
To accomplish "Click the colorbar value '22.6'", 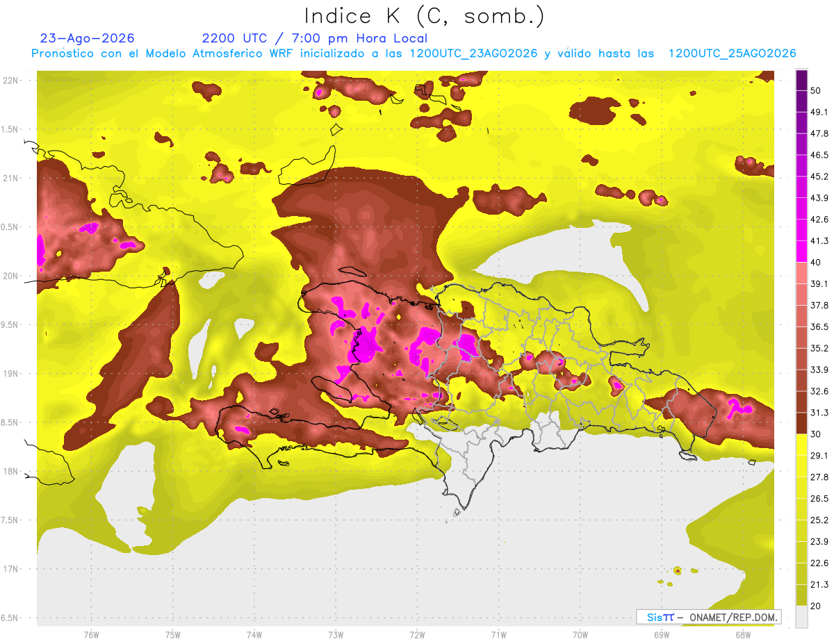I will pyautogui.click(x=819, y=563).
